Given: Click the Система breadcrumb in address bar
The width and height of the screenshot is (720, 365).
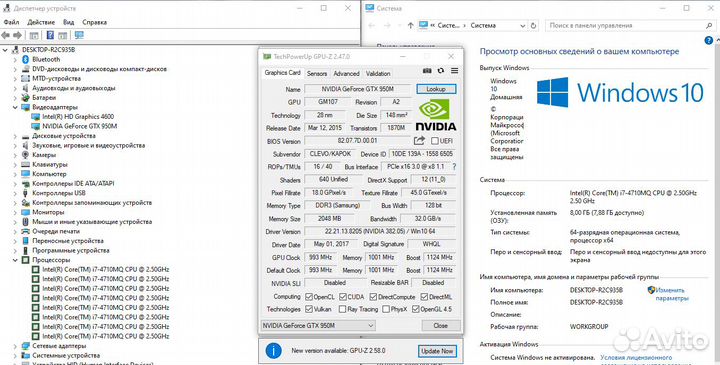Looking at the screenshot, I should [x=483, y=26].
